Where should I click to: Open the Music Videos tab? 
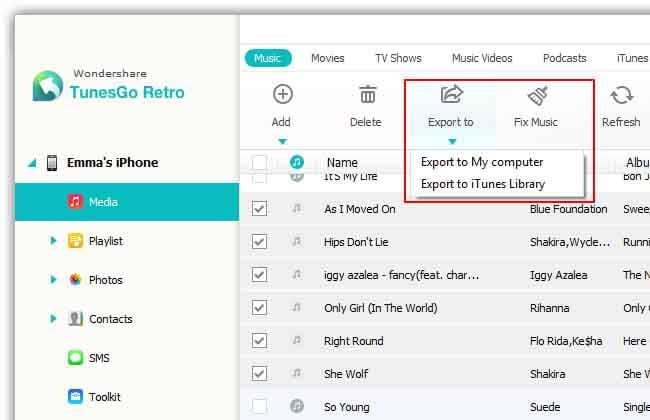tap(482, 58)
